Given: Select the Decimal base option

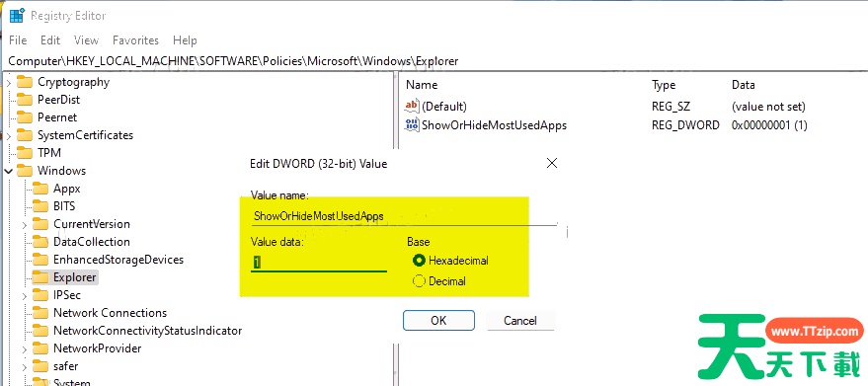Looking at the screenshot, I should click(x=439, y=281).
